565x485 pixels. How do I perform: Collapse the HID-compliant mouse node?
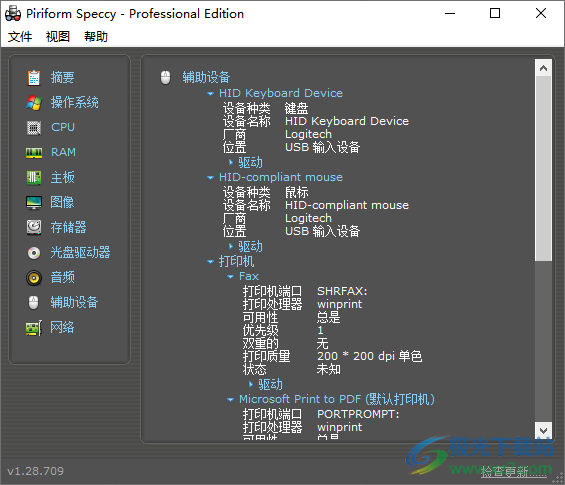click(x=210, y=178)
